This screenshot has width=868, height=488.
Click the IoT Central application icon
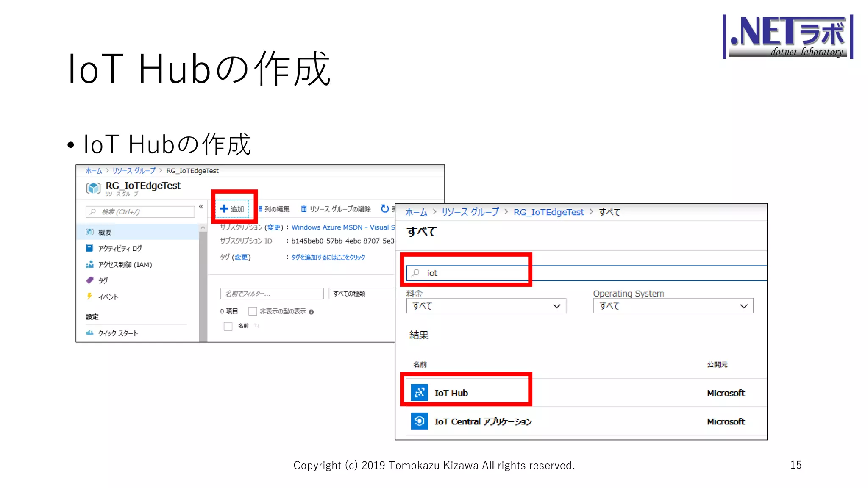tap(419, 421)
